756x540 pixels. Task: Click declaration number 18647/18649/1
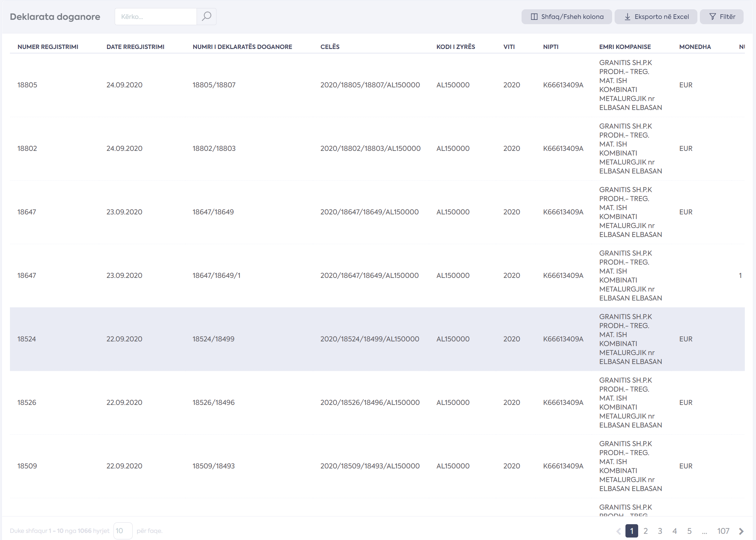pyautogui.click(x=216, y=276)
